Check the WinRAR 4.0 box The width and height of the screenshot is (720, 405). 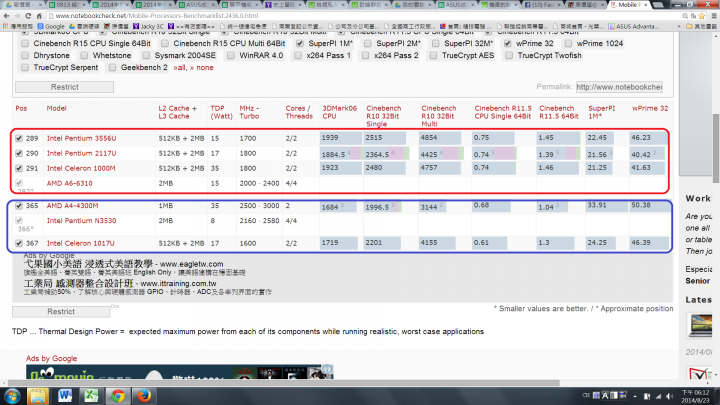pyautogui.click(x=231, y=56)
